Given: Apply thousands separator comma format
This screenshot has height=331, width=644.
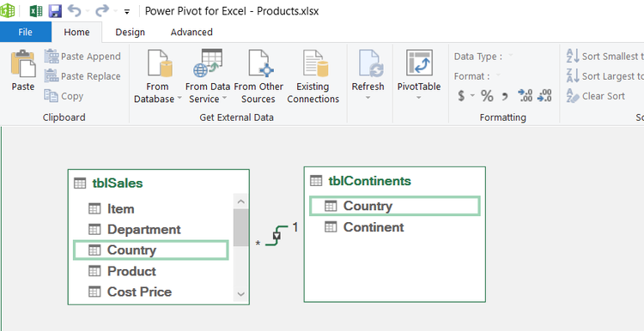Looking at the screenshot, I should pyautogui.click(x=505, y=97).
